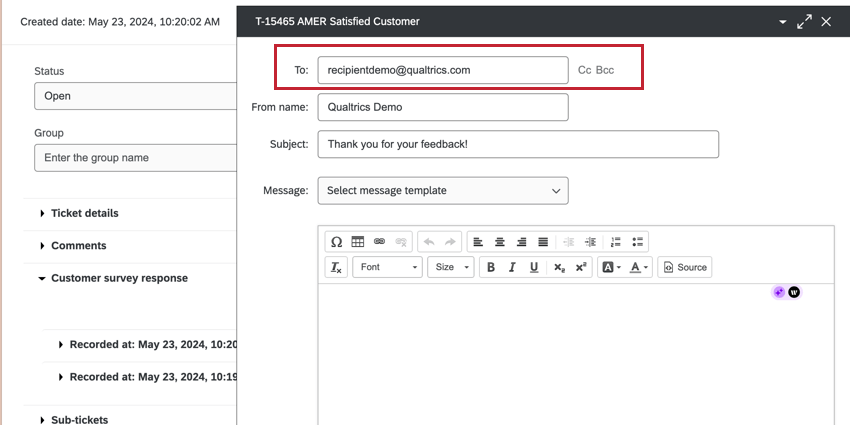Insert a table using the toolbar icon
850x425 pixels.
coord(358,242)
